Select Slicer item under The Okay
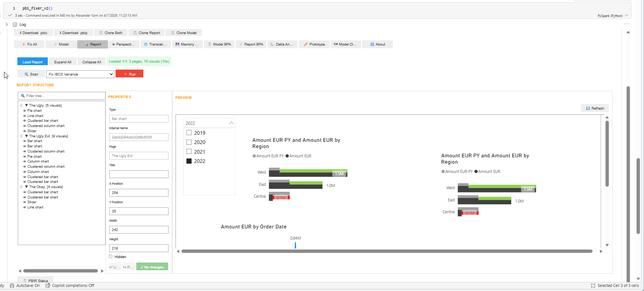The image size is (644, 291). coord(32,202)
